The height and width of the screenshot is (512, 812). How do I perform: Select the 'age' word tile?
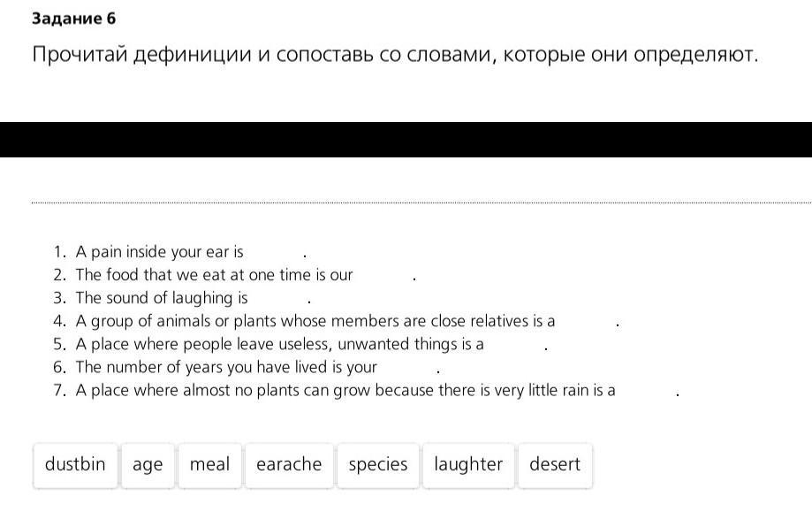point(148,465)
